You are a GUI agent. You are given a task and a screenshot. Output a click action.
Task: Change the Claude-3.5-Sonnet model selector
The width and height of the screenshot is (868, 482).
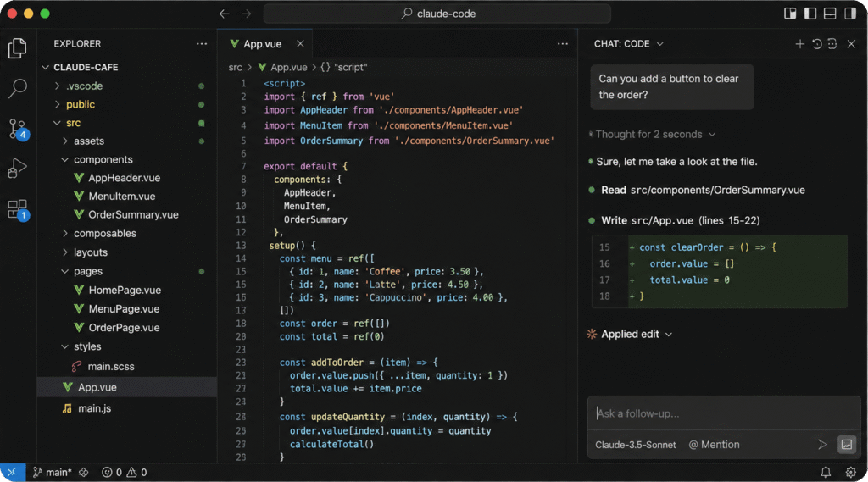[636, 445]
